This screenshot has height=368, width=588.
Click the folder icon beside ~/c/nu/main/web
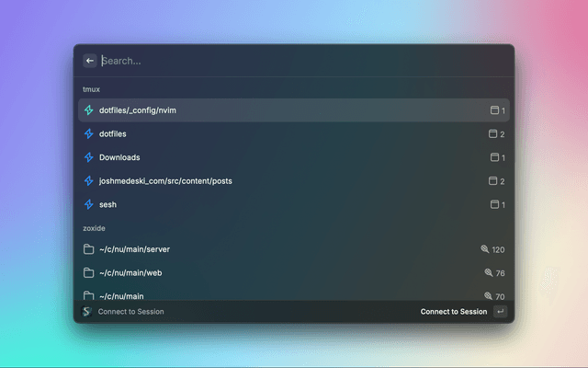pos(89,273)
